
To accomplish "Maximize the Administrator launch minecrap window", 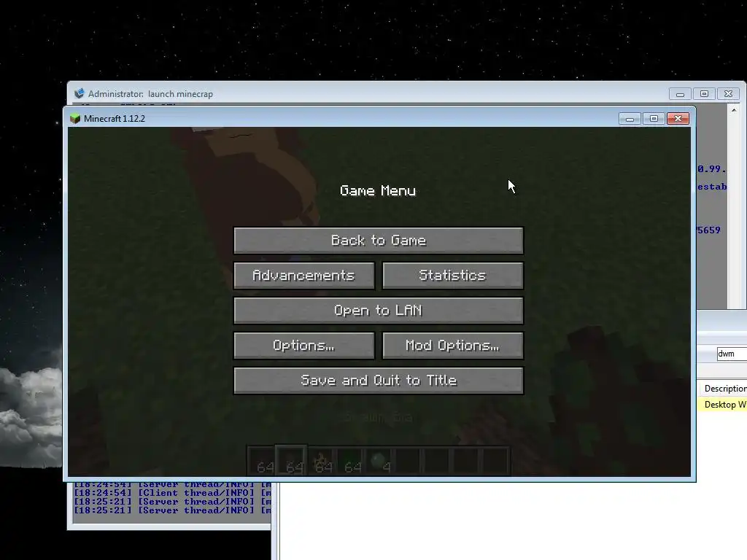I will point(704,94).
